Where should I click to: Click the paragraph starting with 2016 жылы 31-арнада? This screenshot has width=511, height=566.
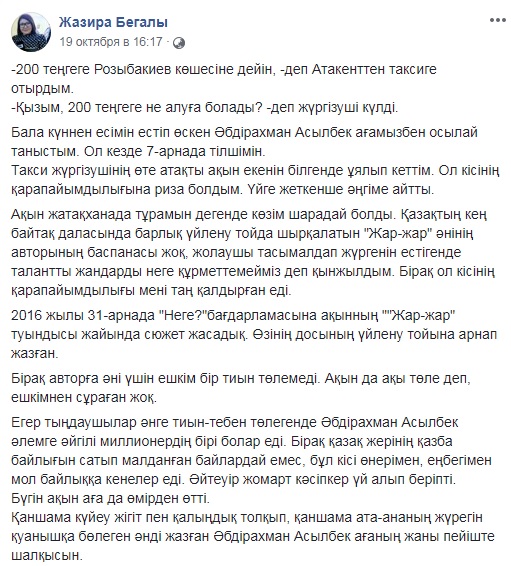point(254,334)
